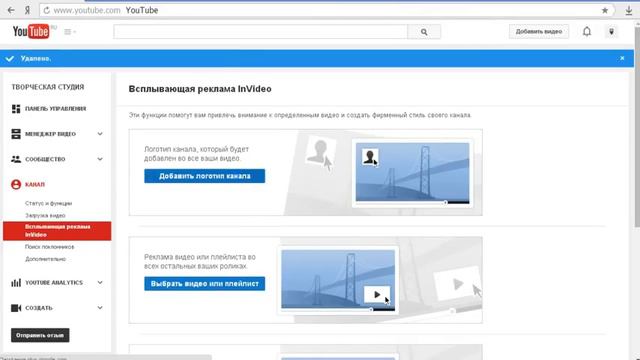Open Загрузка видео submenu item

[45, 216]
